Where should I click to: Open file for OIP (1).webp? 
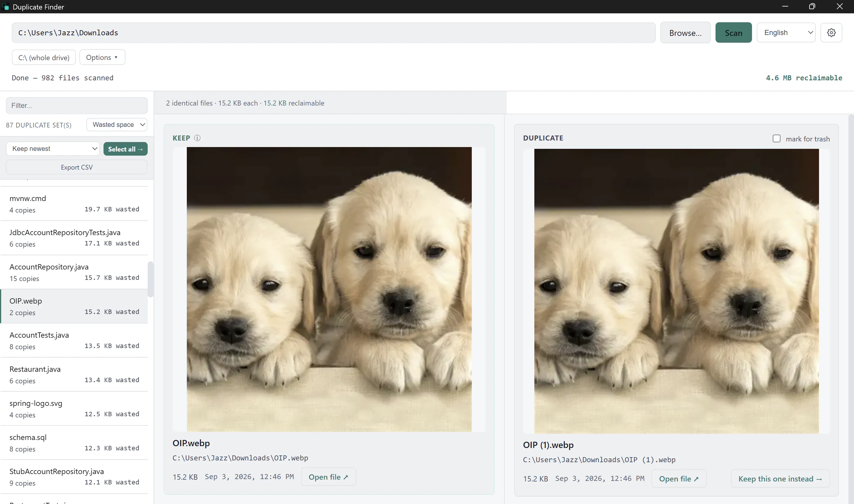pos(679,479)
